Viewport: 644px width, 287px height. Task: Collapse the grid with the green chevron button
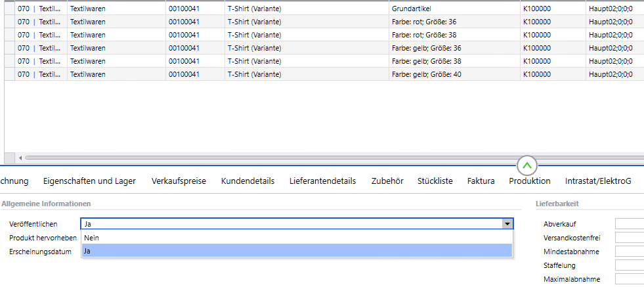(x=528, y=165)
